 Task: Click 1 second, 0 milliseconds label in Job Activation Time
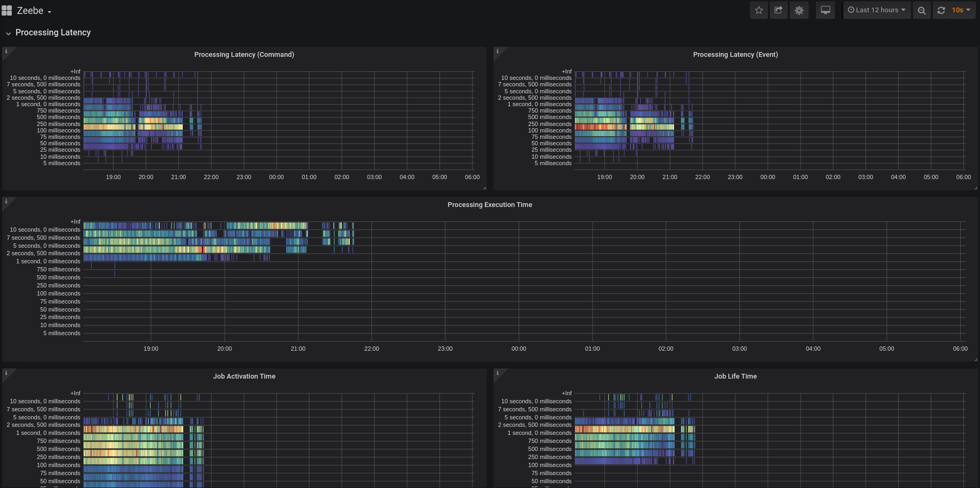pyautogui.click(x=48, y=433)
